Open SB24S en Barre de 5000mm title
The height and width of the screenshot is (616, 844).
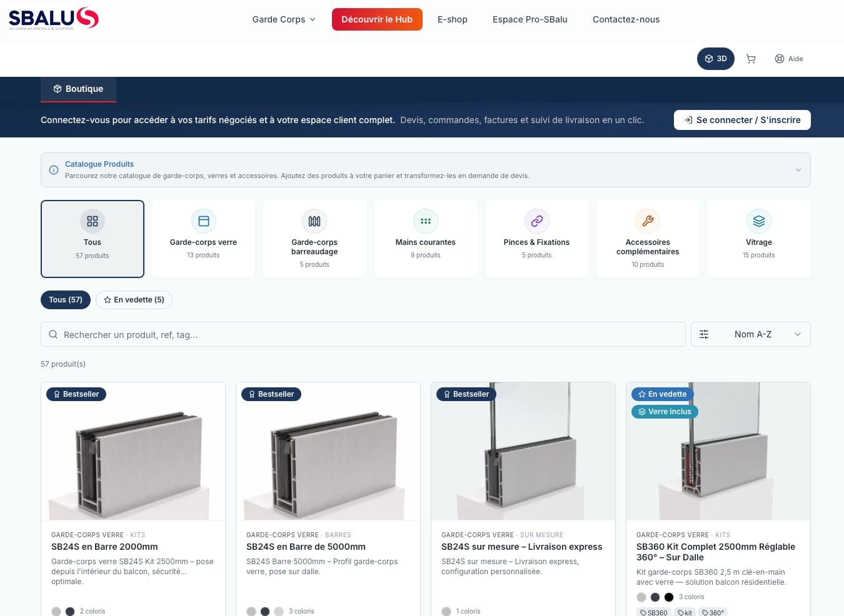306,547
